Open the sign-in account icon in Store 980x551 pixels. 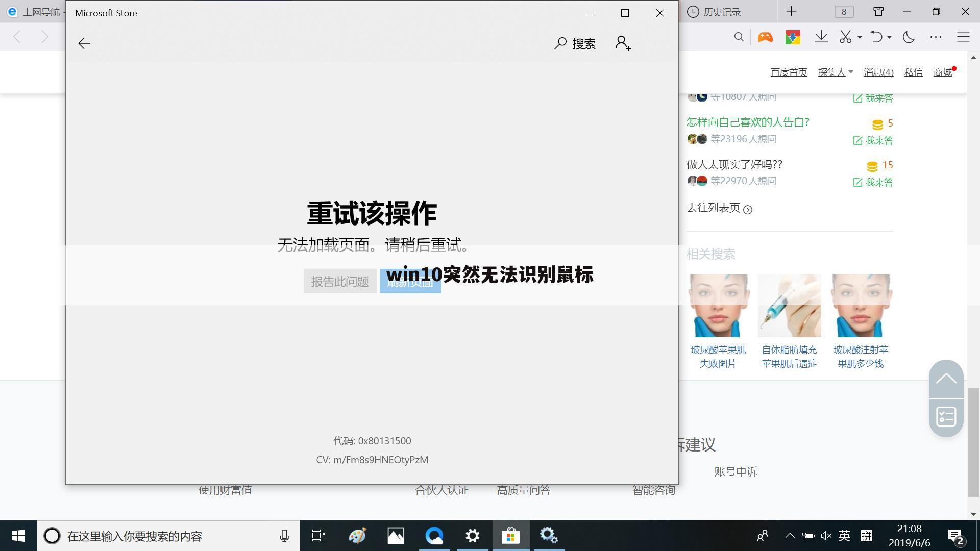coord(623,43)
